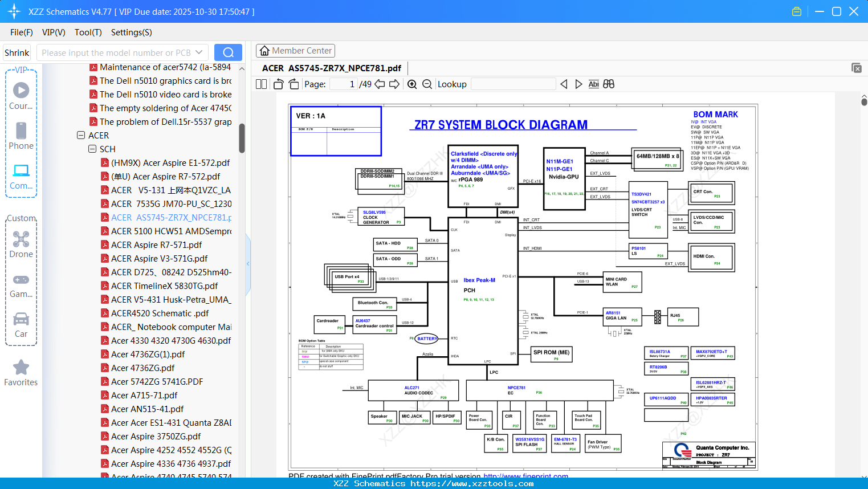Open the Settings(S) menu
The image size is (868, 489).
pos(132,32)
